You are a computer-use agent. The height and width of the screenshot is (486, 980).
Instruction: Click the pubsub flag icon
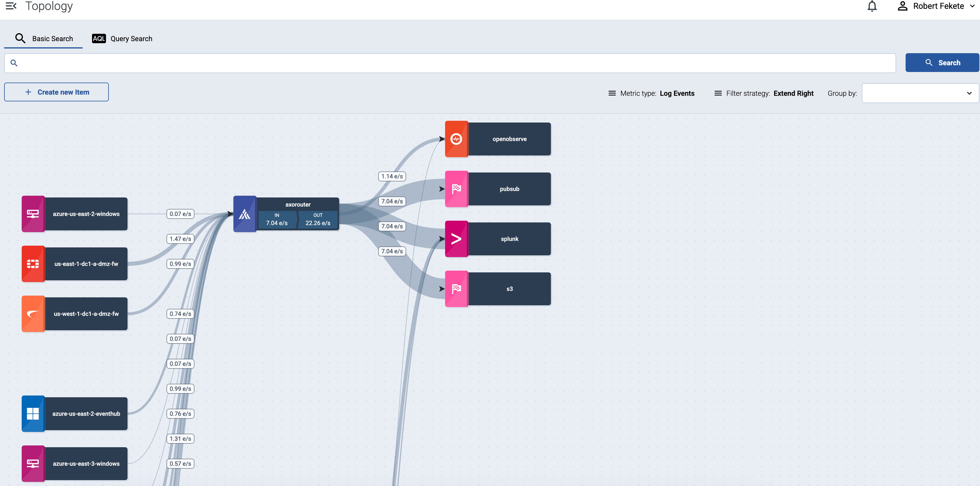coord(457,189)
